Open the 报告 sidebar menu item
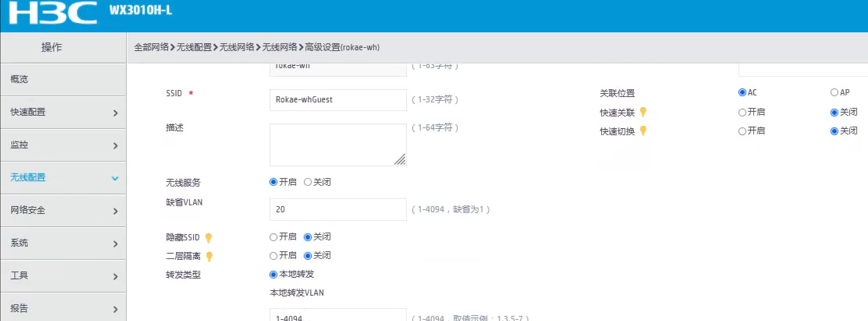Viewport: 868px width, 321px height. tap(63, 308)
